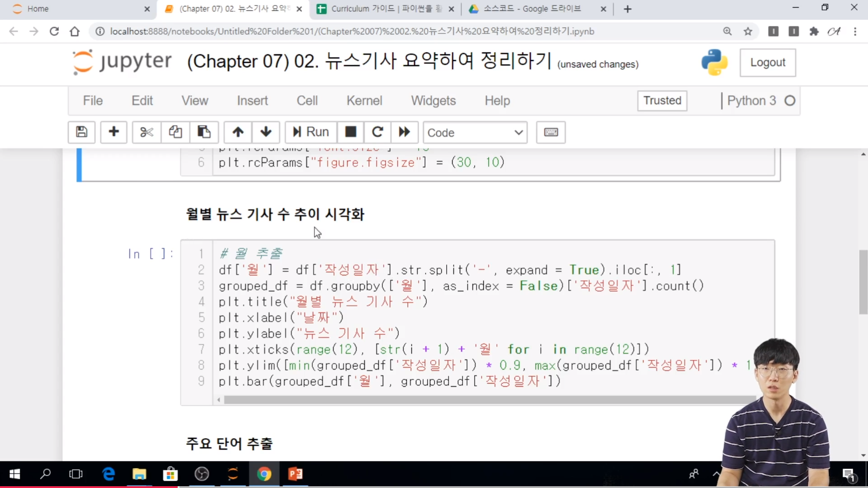This screenshot has height=488, width=868.
Task: Open the Code cell type dropdown
Action: coord(475,132)
